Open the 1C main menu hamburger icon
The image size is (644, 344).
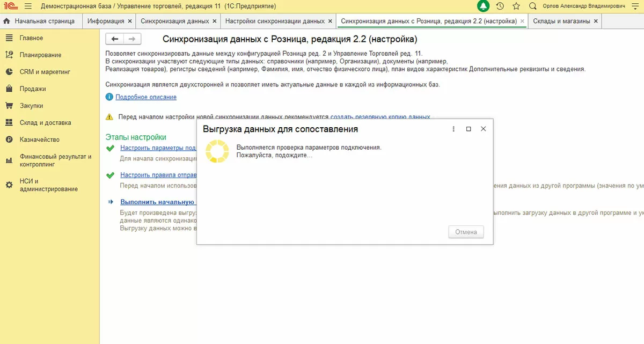pos(28,6)
